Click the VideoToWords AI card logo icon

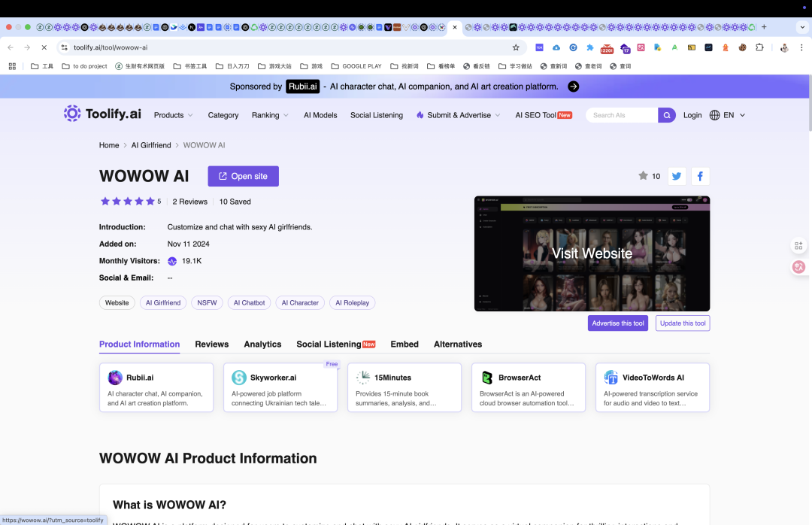coord(611,378)
